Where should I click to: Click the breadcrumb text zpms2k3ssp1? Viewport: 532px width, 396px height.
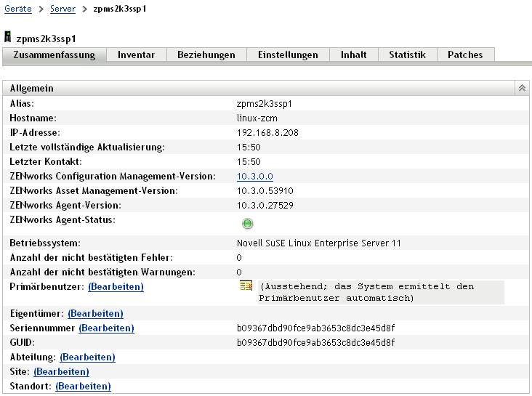120,9
